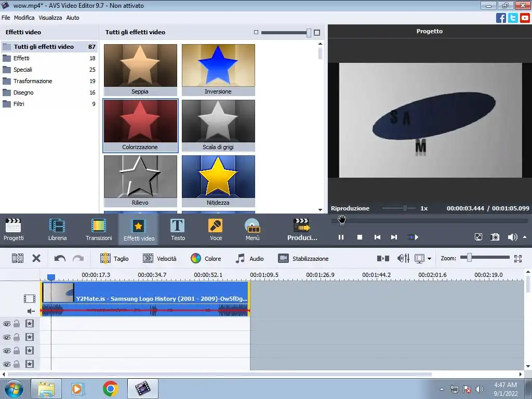Image resolution: width=532 pixels, height=399 pixels.
Task: Open the Colore correction tool
Action: coord(206,259)
